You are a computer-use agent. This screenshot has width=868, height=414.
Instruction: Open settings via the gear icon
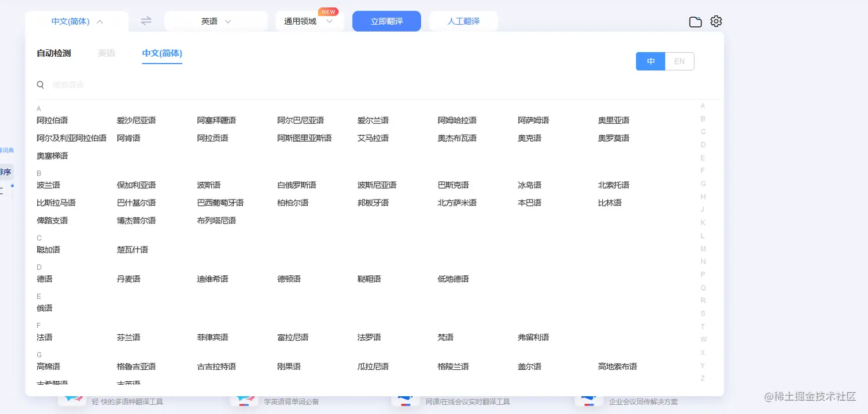pos(716,21)
